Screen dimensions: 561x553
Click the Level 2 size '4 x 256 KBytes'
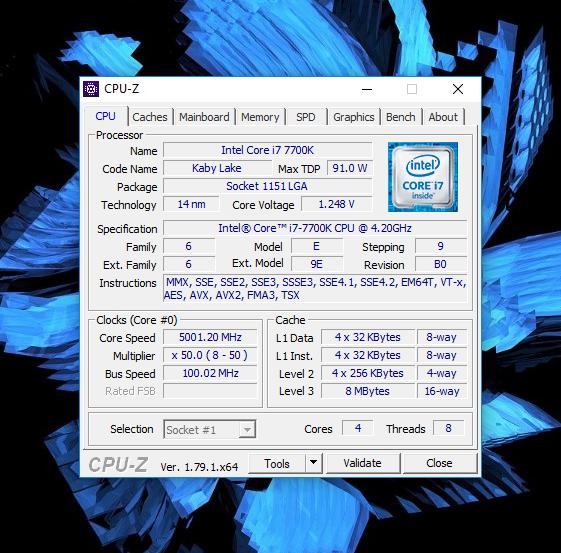coord(368,373)
